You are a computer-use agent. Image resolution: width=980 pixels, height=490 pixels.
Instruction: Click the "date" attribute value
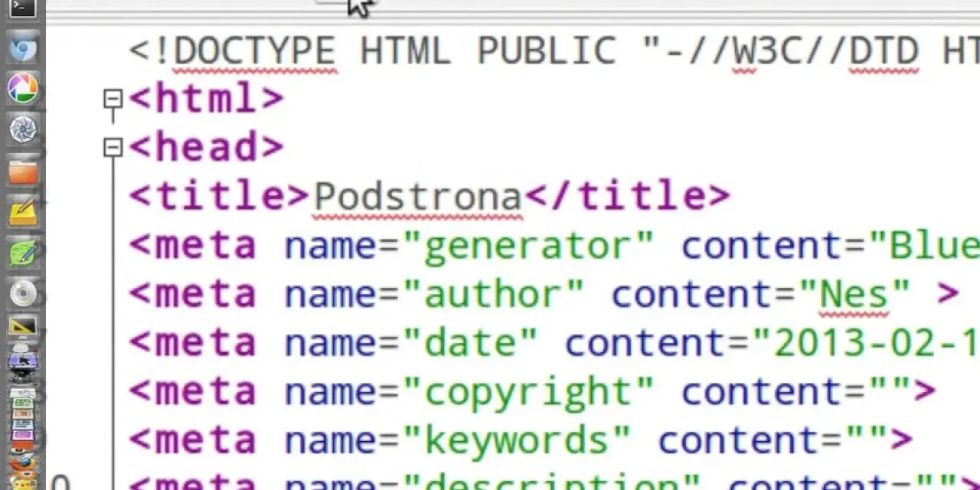pos(470,344)
